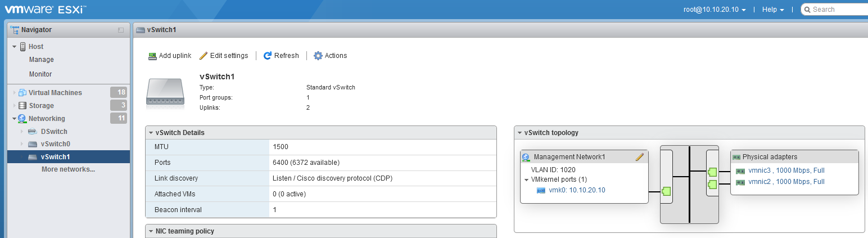This screenshot has width=868, height=238.
Task: Click the Add uplink icon
Action: pyautogui.click(x=152, y=56)
